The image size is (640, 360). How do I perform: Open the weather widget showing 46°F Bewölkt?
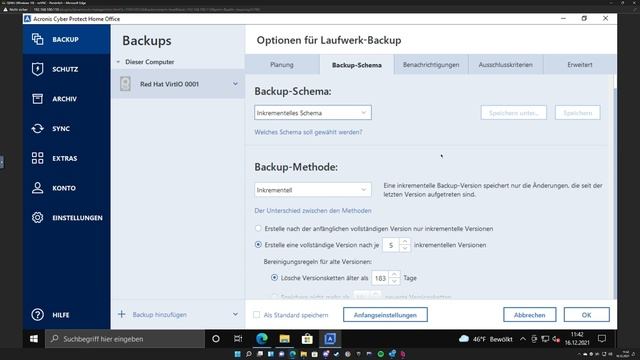coord(486,339)
